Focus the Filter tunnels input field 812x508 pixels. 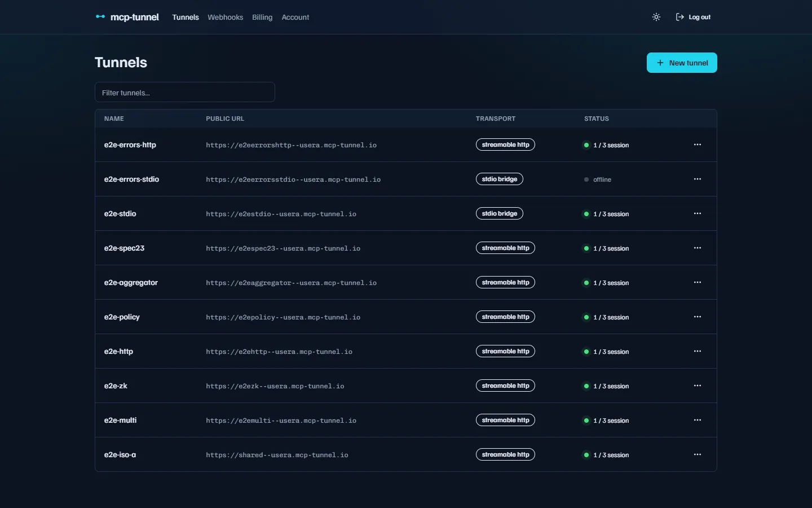pyautogui.click(x=185, y=92)
